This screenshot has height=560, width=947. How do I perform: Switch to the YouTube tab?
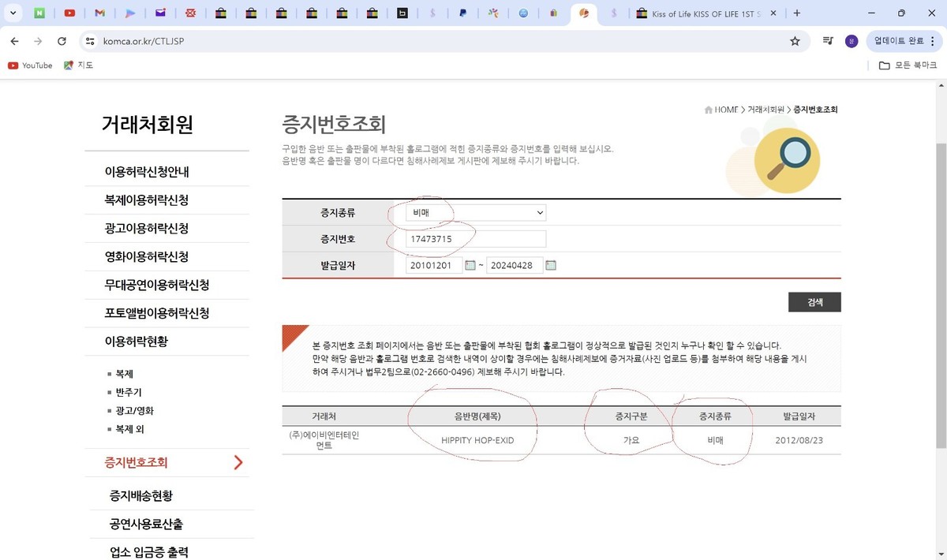tap(69, 13)
